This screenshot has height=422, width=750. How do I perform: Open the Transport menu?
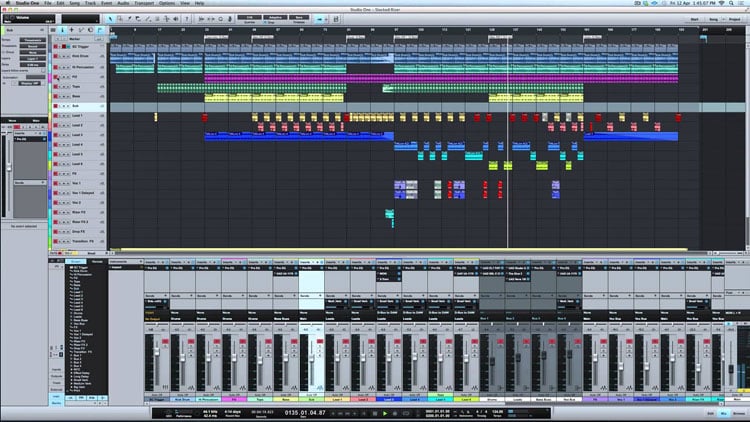(x=144, y=3)
